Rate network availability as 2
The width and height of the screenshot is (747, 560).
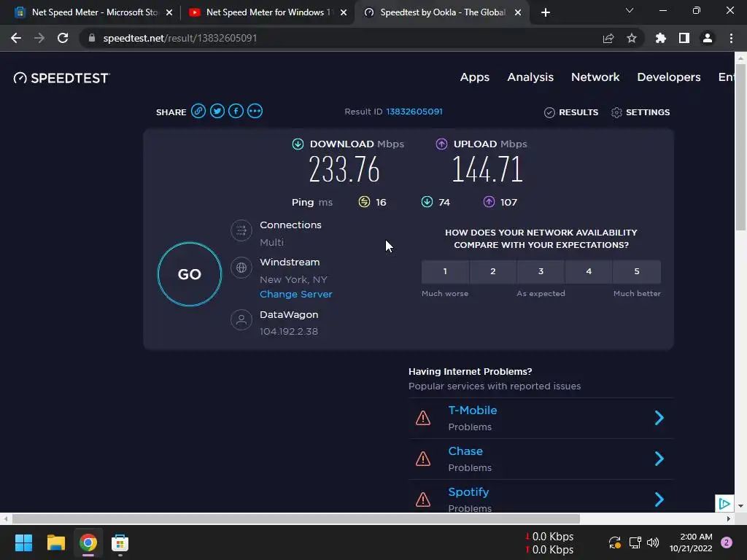coord(493,271)
